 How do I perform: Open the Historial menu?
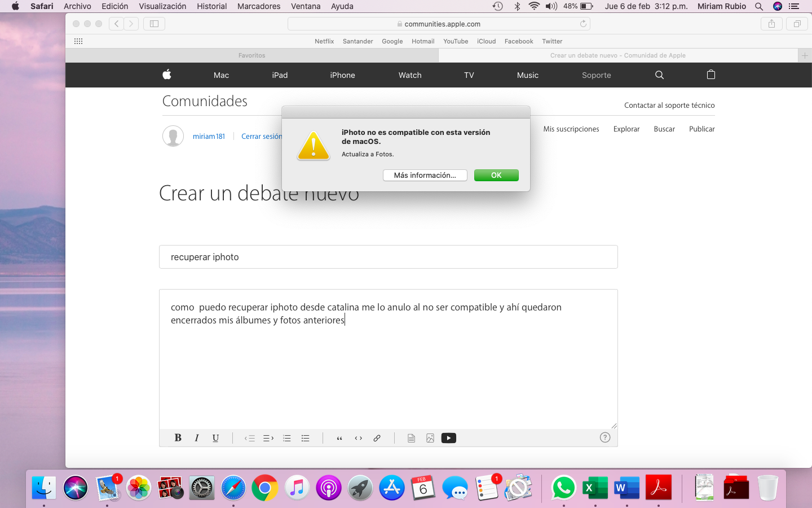(211, 6)
